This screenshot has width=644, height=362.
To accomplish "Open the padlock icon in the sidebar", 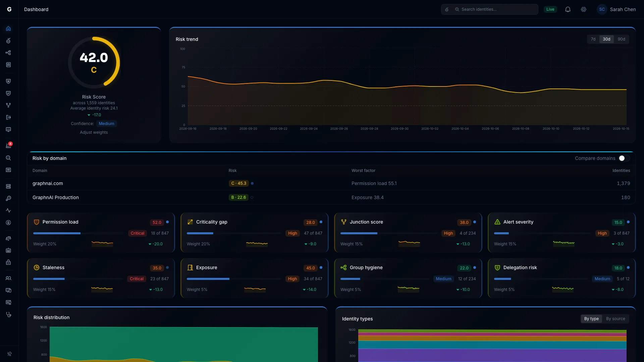I will pos(8,262).
